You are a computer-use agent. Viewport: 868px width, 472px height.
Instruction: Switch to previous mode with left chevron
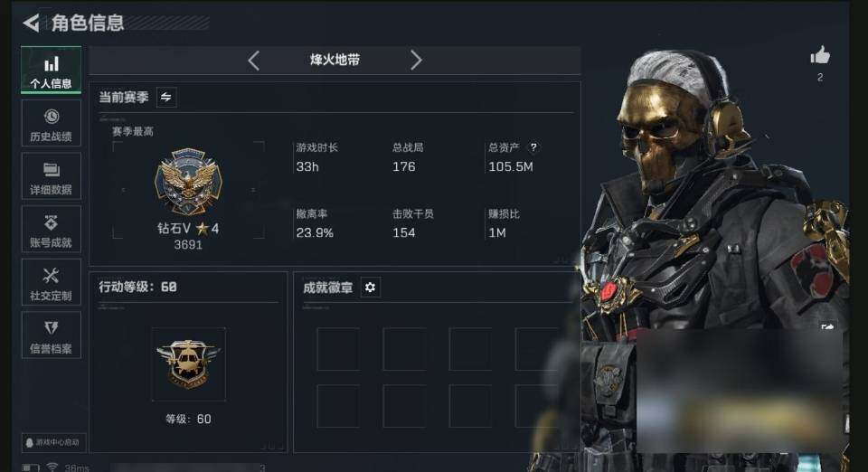pyautogui.click(x=253, y=60)
